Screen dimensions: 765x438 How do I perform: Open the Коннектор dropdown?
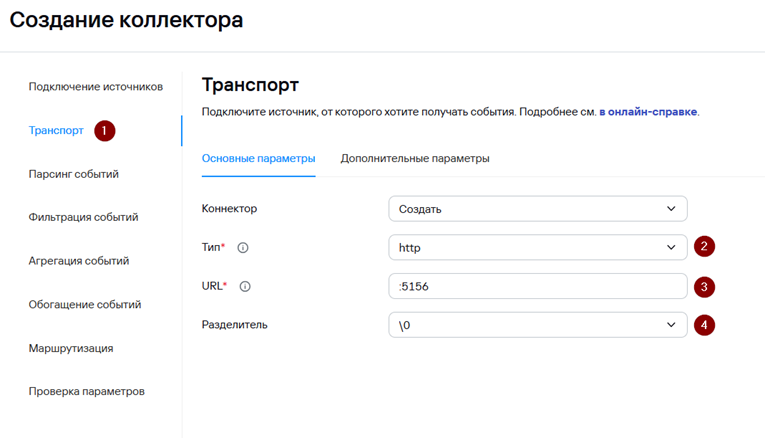537,209
